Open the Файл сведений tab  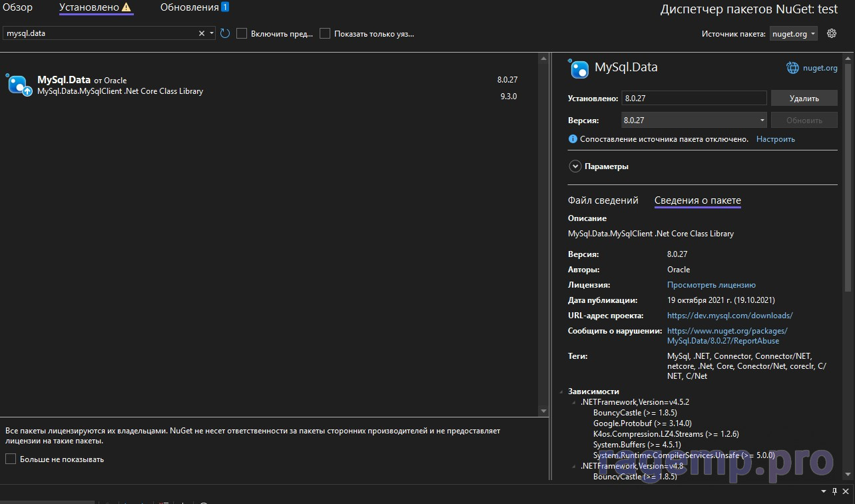pyautogui.click(x=603, y=200)
